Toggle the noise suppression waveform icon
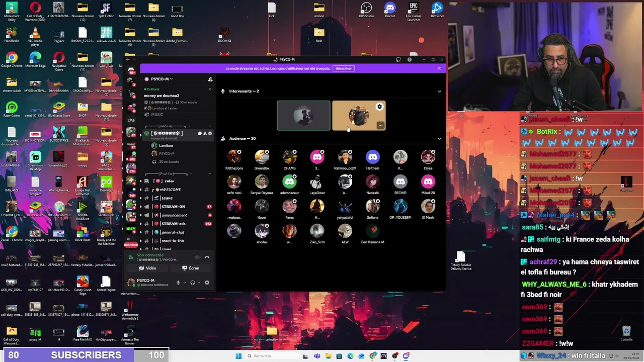 [198, 257]
